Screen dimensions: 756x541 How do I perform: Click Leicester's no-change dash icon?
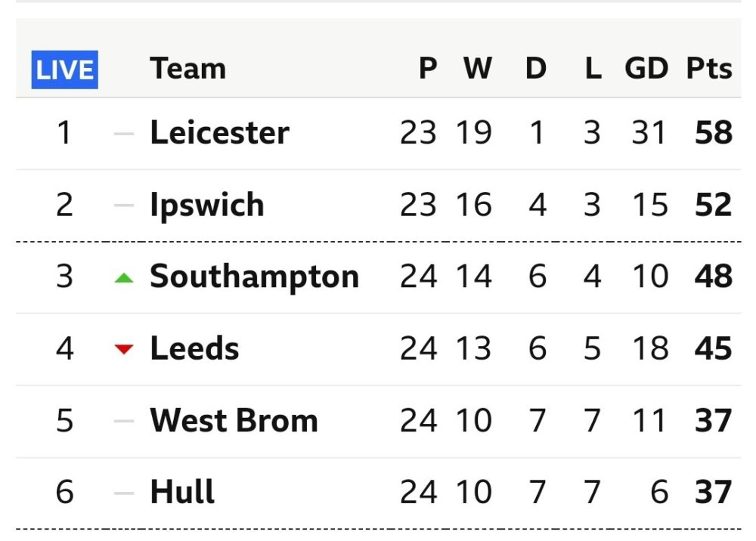[x=124, y=134]
